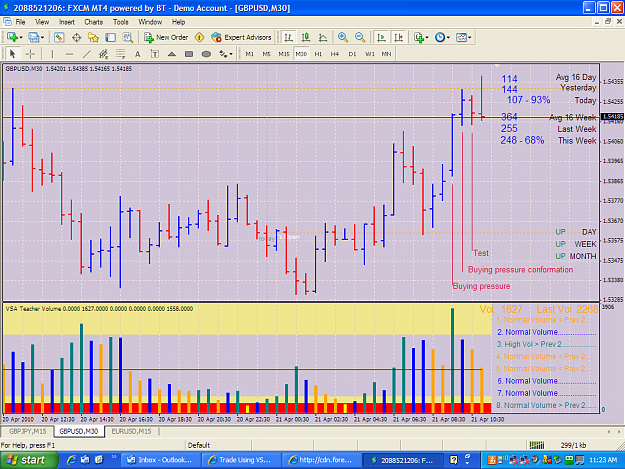The height and width of the screenshot is (469, 625).
Task: Switch to bar chart mode
Action: coord(288,37)
